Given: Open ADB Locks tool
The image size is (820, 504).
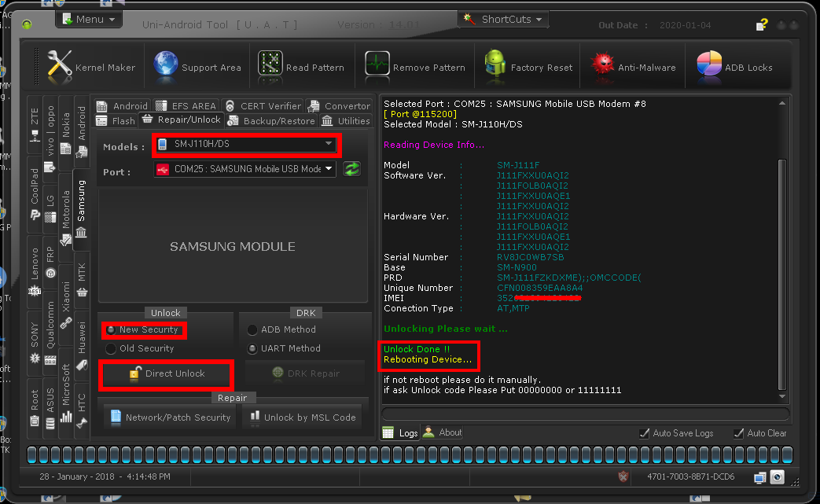Looking at the screenshot, I should coord(734,67).
